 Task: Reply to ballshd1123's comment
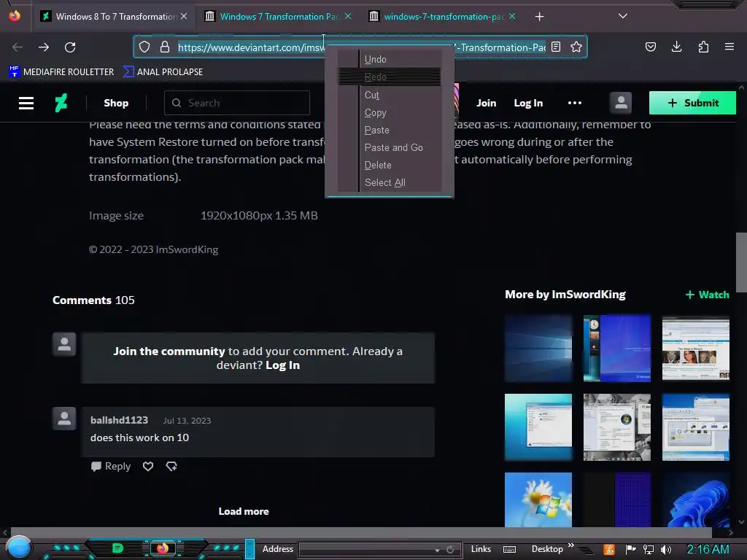(x=111, y=466)
